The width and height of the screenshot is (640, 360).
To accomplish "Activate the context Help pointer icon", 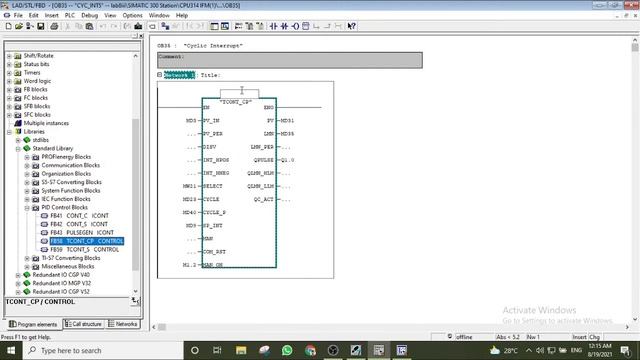I will point(351,26).
